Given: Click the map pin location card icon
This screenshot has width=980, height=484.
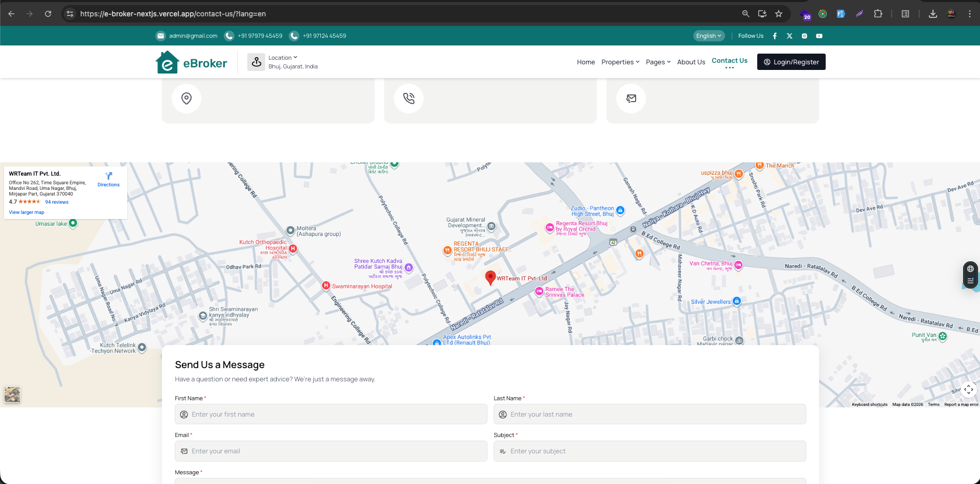Looking at the screenshot, I should 186,98.
